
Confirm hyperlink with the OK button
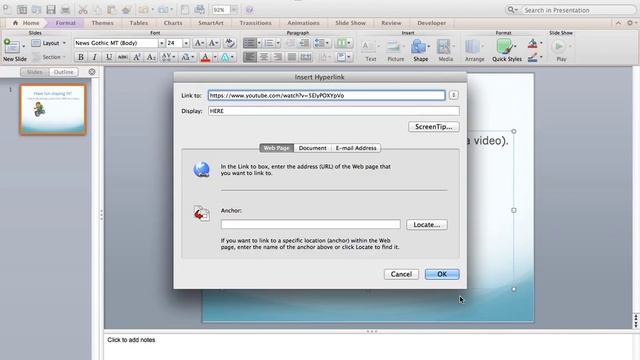click(x=442, y=274)
